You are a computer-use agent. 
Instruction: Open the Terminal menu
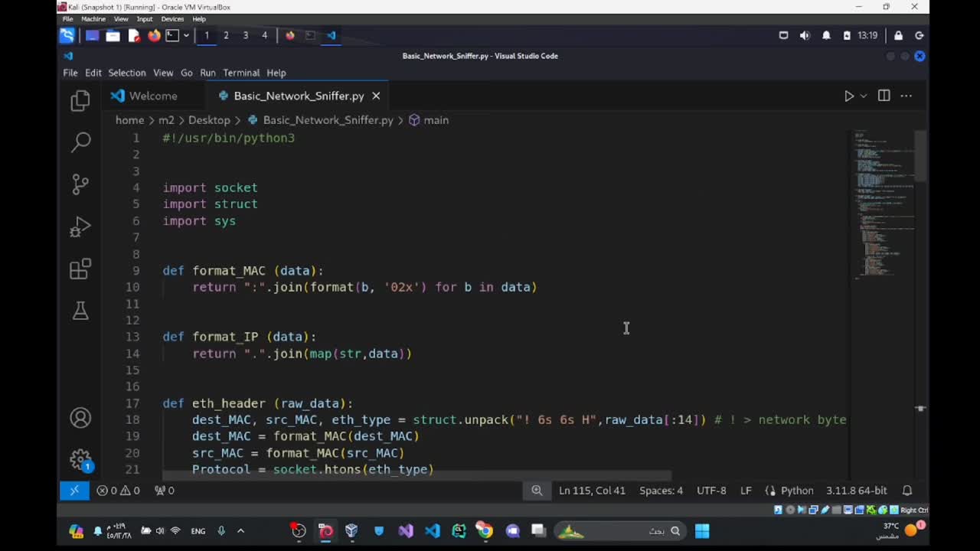click(x=241, y=73)
